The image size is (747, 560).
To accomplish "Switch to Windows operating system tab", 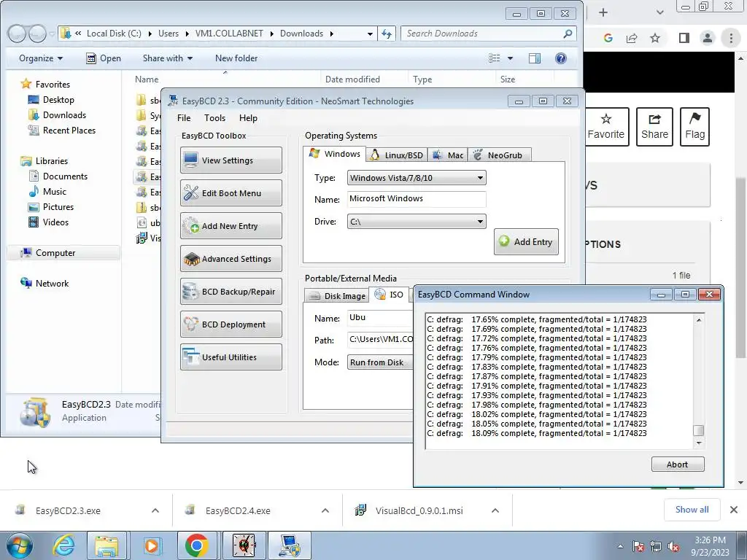I will point(334,154).
